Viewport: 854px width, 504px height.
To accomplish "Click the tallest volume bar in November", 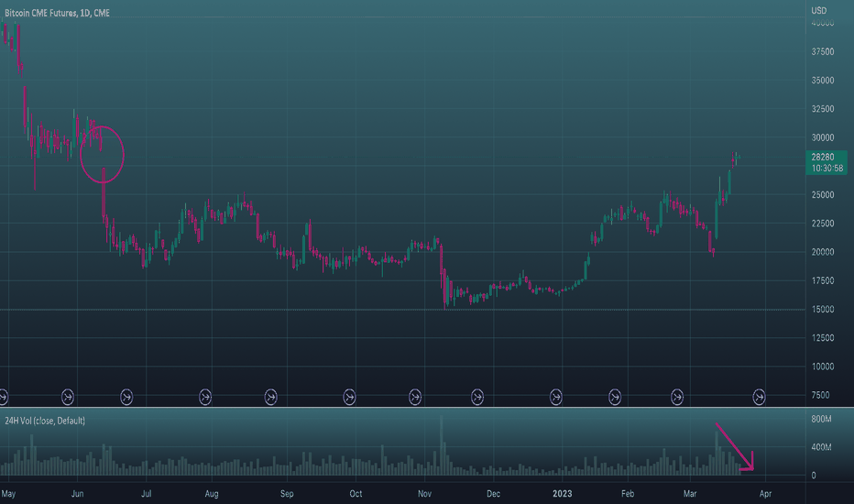I will click(x=441, y=444).
